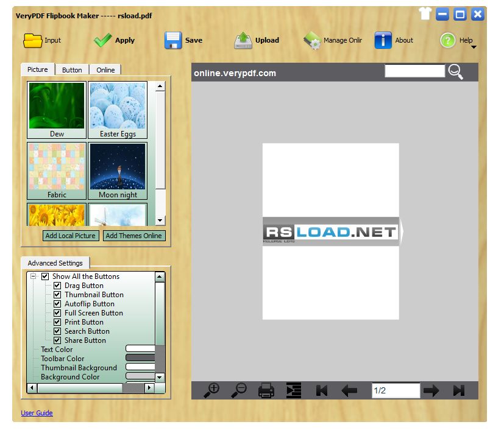The height and width of the screenshot is (433, 504).
Task: Click the Thumbnail Background label
Action: click(x=79, y=367)
